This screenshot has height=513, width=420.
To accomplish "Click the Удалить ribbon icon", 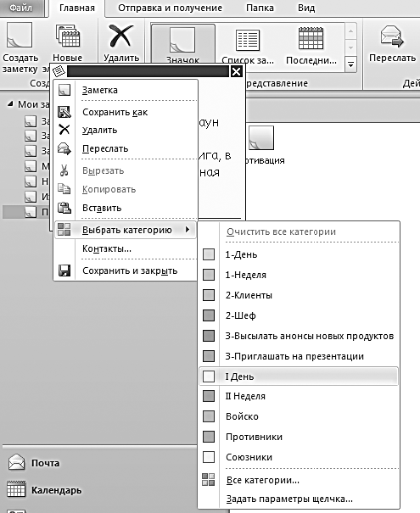I will pyautogui.click(x=121, y=36).
